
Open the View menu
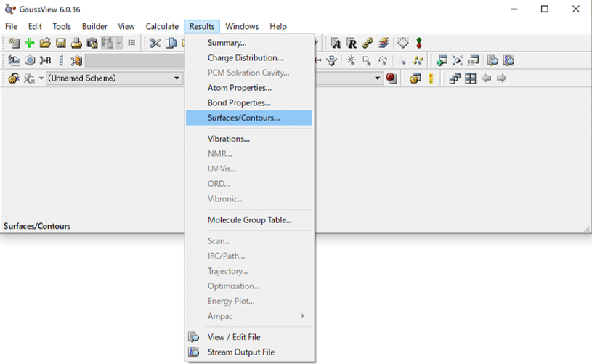click(126, 26)
